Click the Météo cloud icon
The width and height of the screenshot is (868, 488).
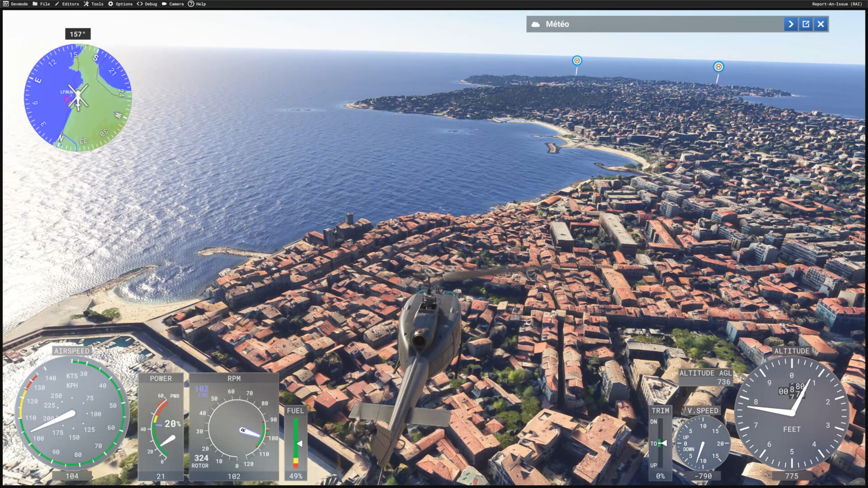(x=536, y=24)
